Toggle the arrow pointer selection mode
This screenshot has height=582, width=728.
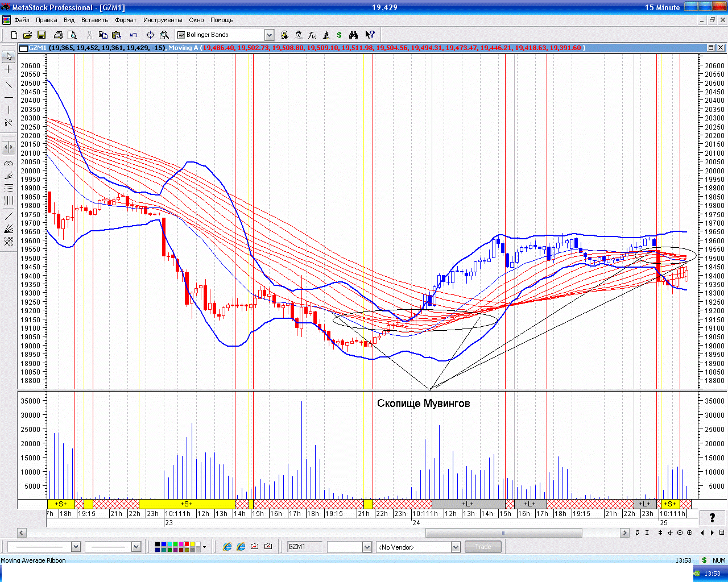tap(9, 57)
